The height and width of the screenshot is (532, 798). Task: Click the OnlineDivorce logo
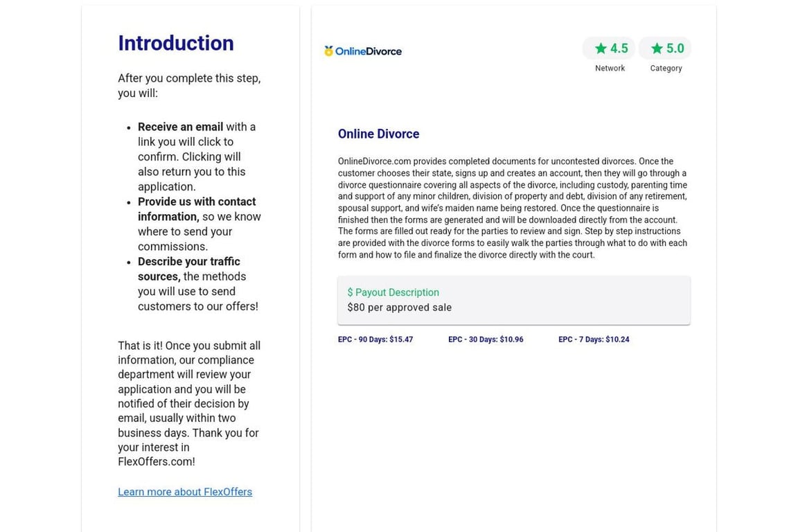363,51
